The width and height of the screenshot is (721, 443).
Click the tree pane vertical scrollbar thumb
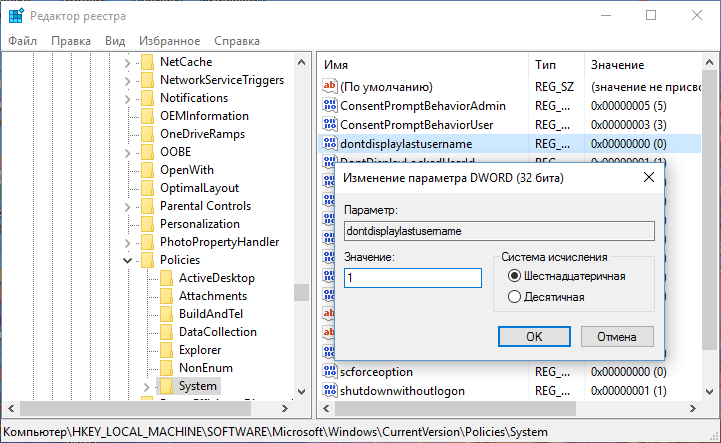(x=301, y=292)
